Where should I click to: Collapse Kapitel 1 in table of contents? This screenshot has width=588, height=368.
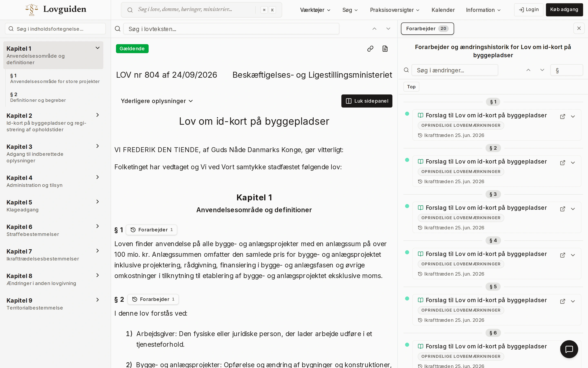(97, 48)
